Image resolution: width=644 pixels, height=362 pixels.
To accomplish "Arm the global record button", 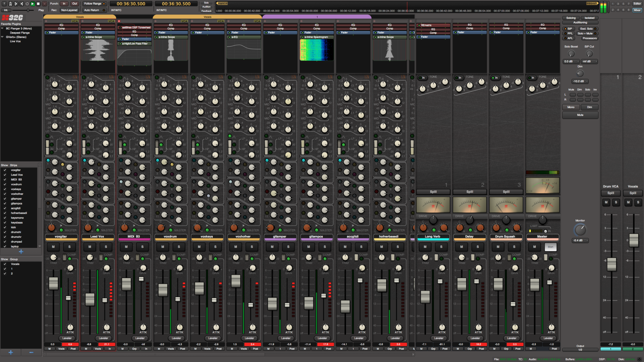I will (x=44, y=4).
